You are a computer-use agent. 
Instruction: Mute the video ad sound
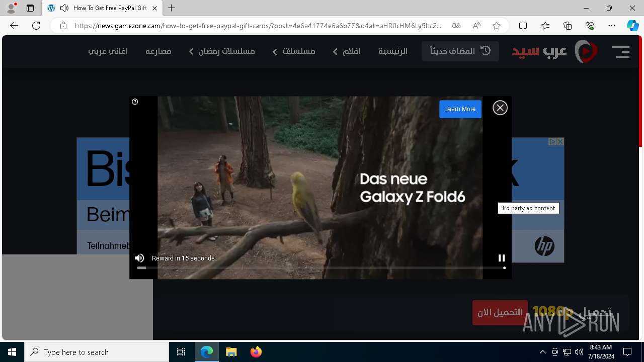(x=139, y=258)
